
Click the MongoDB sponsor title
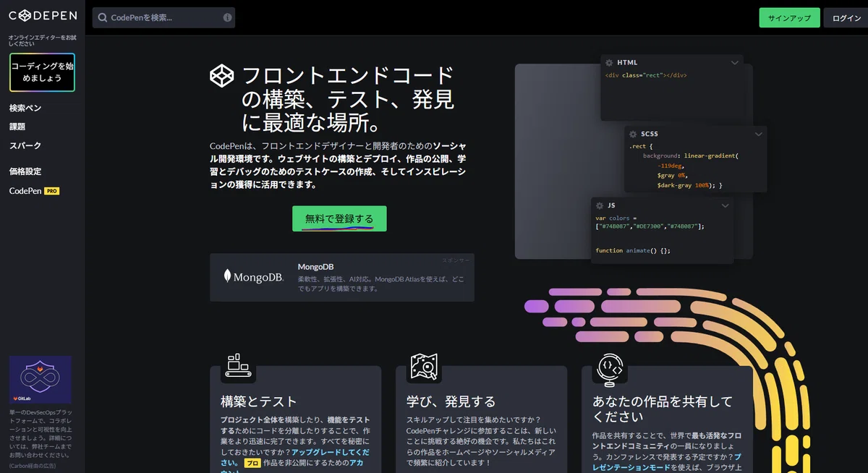point(315,266)
